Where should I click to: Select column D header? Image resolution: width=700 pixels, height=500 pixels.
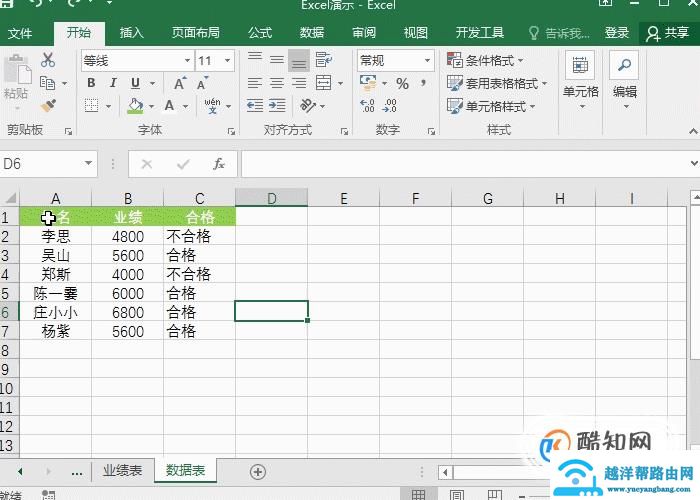(271, 198)
